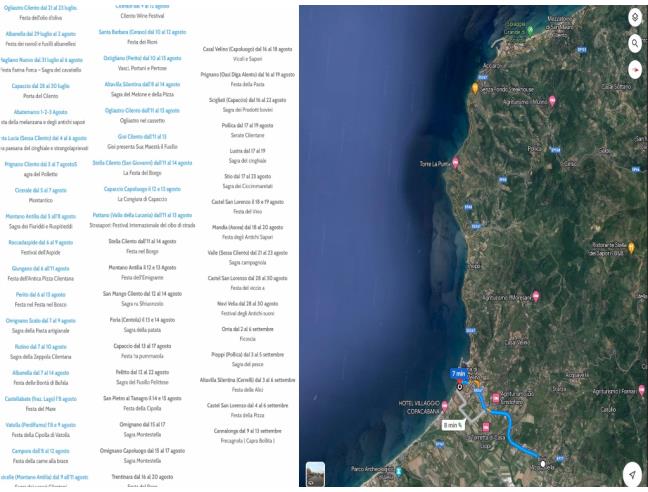Open the Street View thumbnail
Screen dimensions: 648x492
click(x=314, y=475)
